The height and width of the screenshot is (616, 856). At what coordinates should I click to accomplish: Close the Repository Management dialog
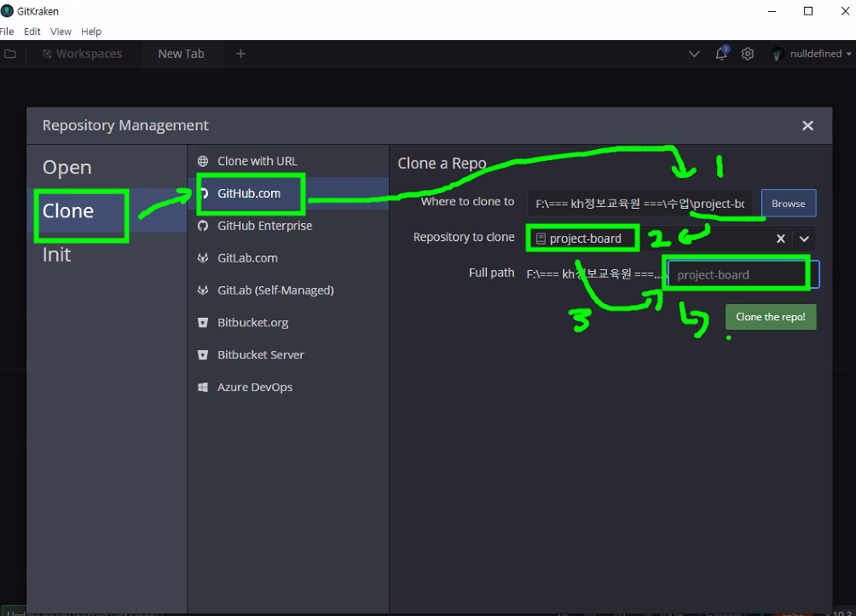pyautogui.click(x=807, y=125)
